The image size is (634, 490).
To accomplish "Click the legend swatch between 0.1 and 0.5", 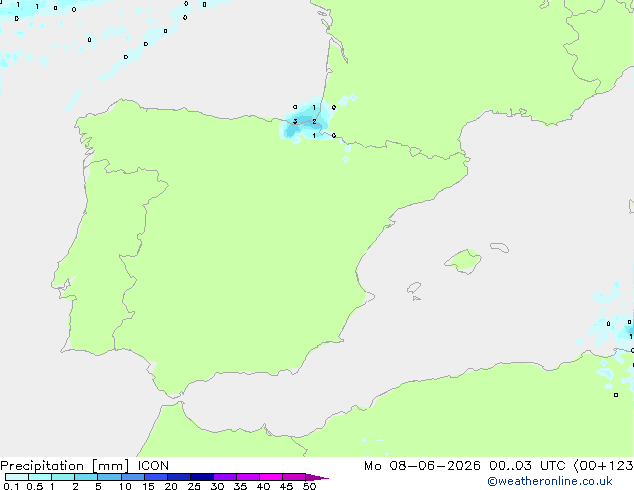I will tap(17, 477).
